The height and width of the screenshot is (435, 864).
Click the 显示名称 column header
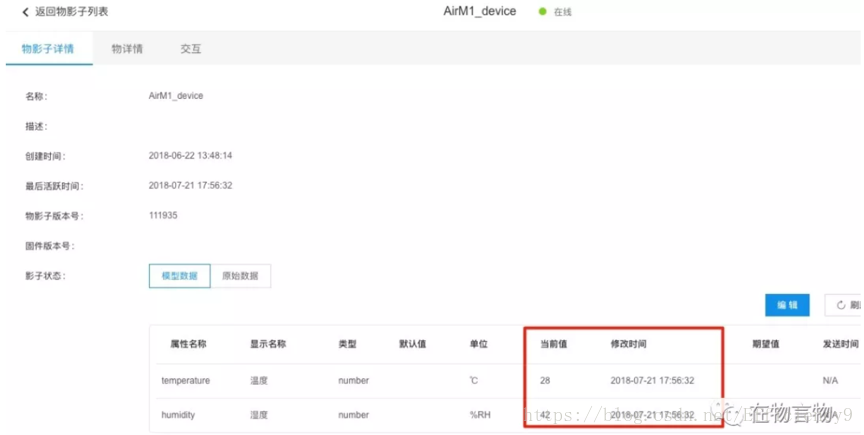point(268,344)
